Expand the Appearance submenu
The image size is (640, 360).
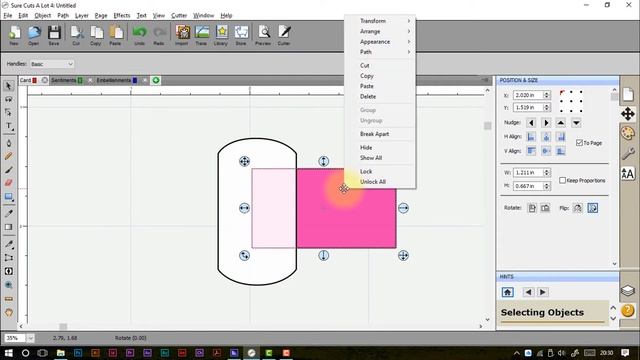tap(380, 42)
